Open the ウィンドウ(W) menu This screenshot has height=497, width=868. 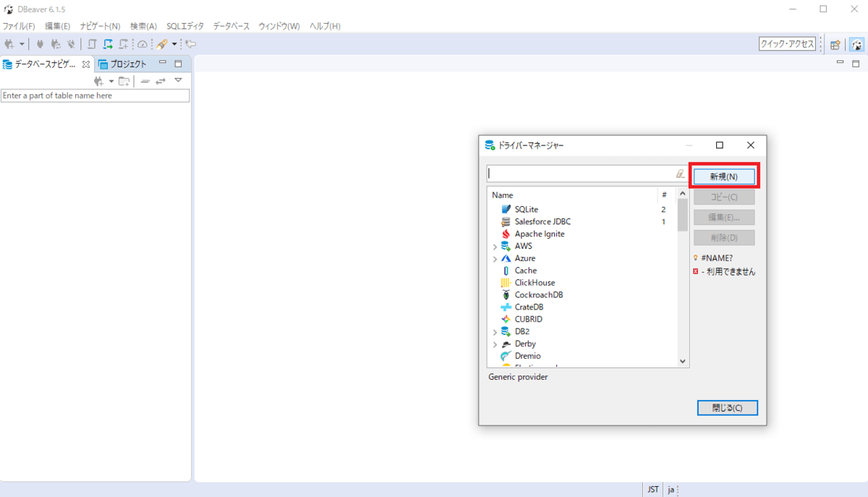278,26
